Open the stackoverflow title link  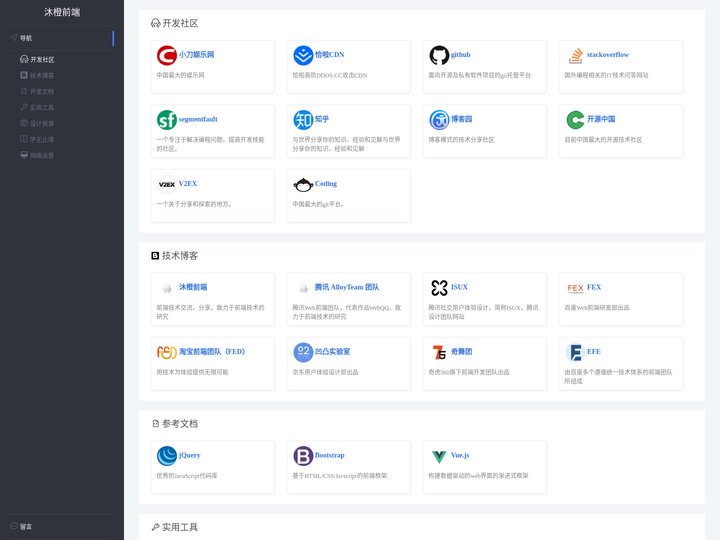[608, 55]
